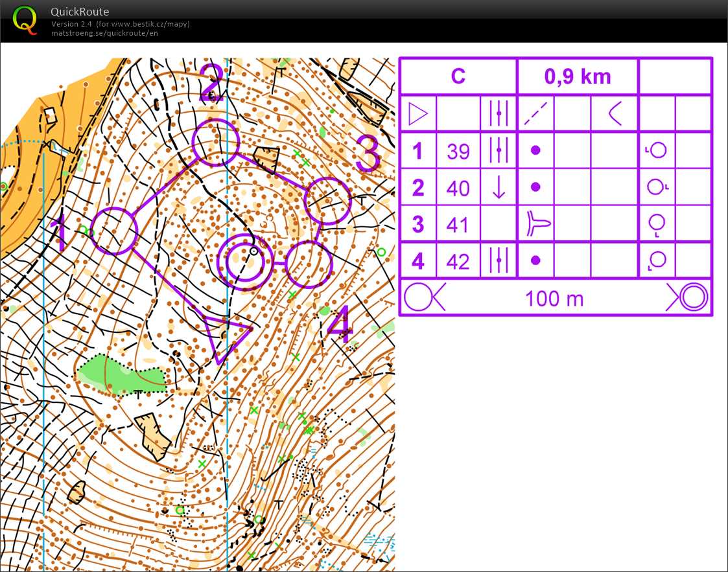
Task: Select the course C header cell
Action: [x=458, y=76]
